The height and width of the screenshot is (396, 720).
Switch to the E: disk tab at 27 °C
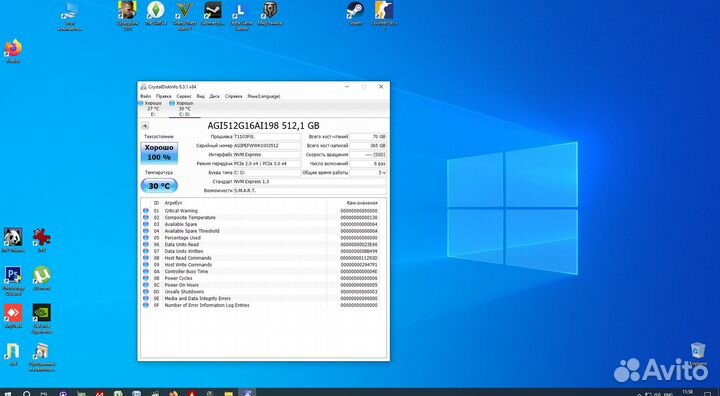[152, 108]
